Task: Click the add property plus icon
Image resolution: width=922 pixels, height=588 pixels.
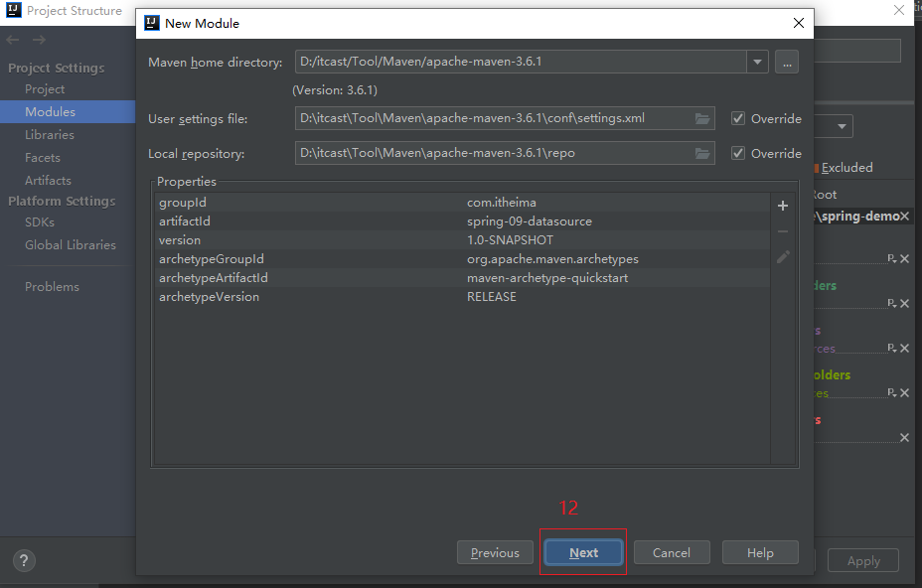Action: [783, 206]
